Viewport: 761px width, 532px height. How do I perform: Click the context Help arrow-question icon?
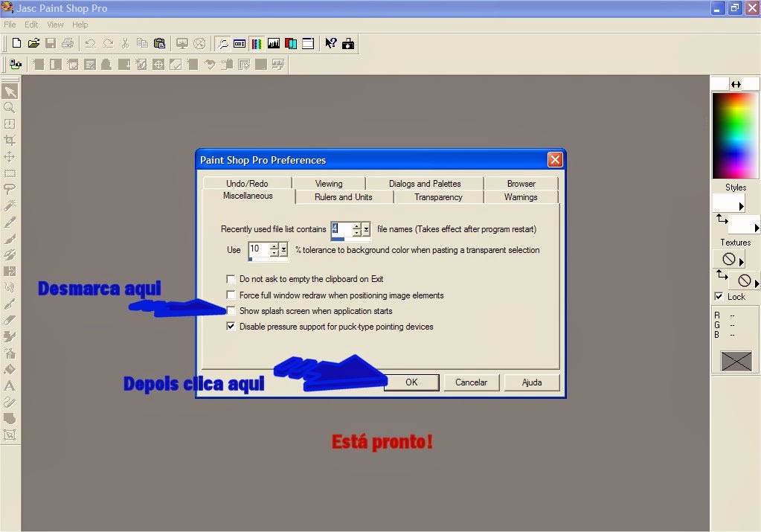(331, 44)
